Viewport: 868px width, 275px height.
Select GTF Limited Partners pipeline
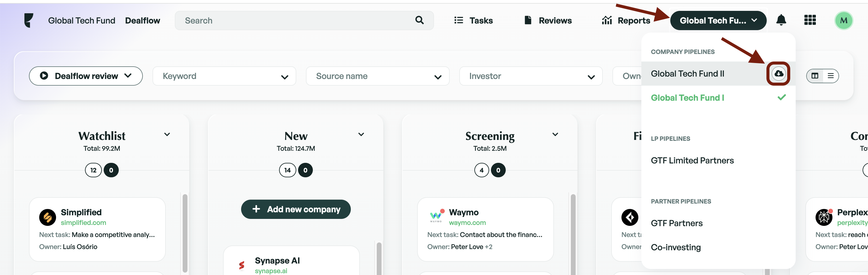718,160
